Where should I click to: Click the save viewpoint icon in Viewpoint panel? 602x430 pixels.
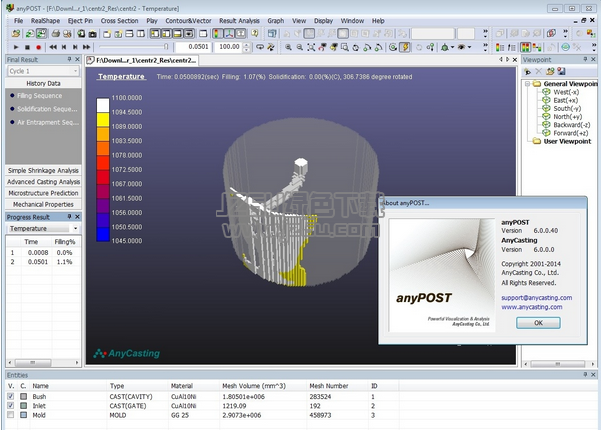coord(561,71)
